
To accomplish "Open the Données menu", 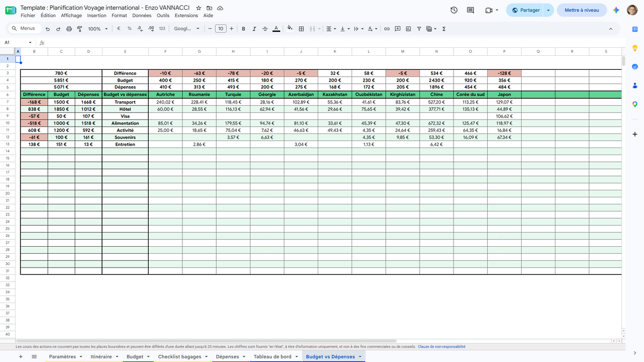I will pos(142,16).
